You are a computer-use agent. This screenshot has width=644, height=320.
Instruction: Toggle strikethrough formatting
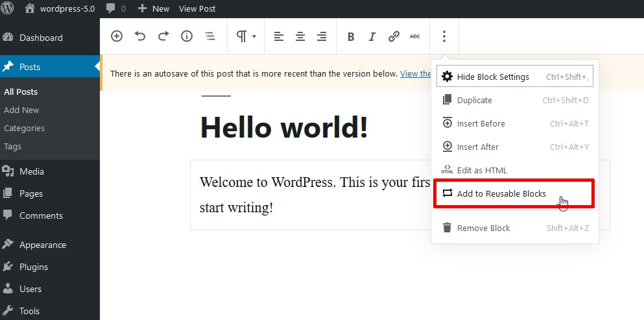point(415,36)
